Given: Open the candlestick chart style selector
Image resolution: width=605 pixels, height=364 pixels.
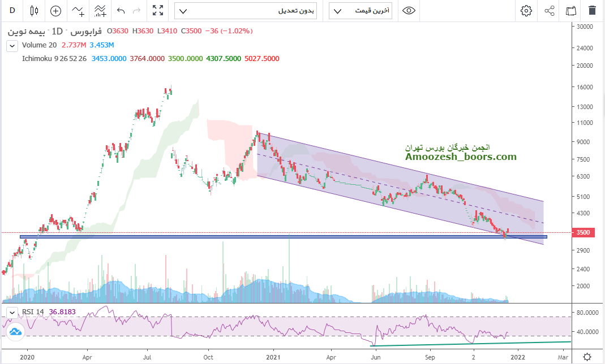Looking at the screenshot, I should (x=33, y=10).
